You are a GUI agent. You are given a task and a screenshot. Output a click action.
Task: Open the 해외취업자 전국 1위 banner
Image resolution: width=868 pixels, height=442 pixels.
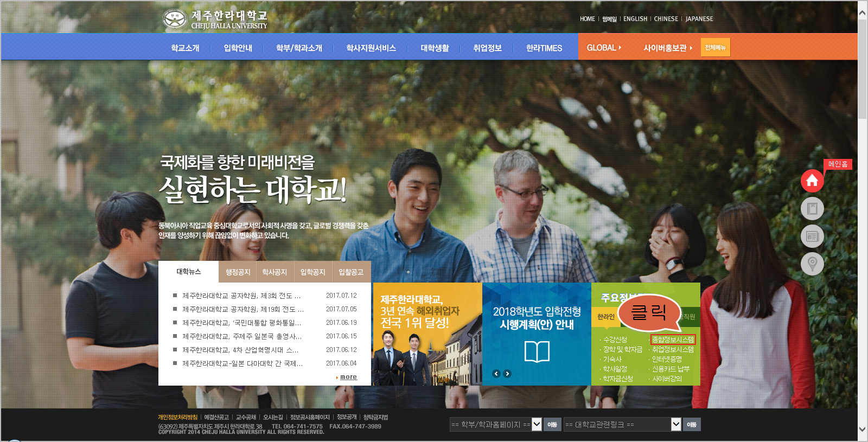[427, 334]
